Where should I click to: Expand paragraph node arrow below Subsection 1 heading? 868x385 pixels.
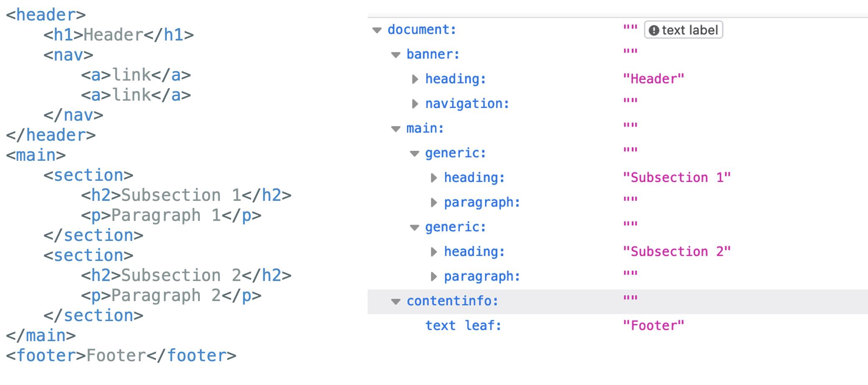pos(434,203)
